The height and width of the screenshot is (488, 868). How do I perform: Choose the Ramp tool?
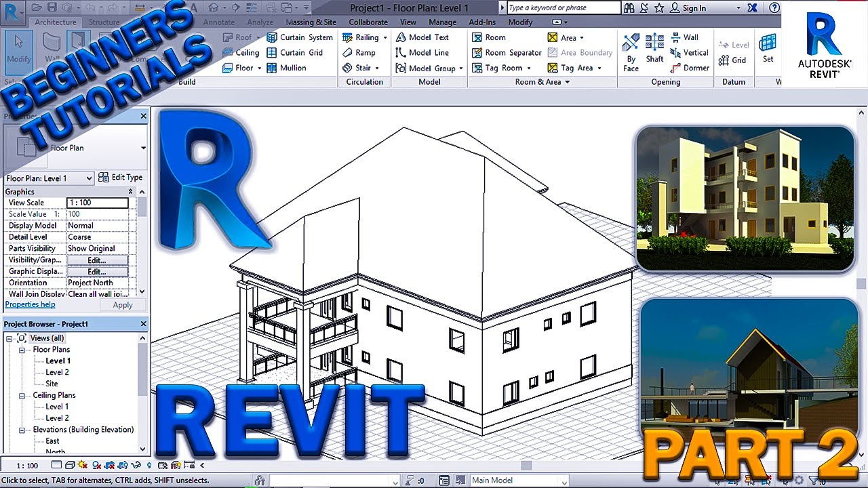tap(359, 53)
